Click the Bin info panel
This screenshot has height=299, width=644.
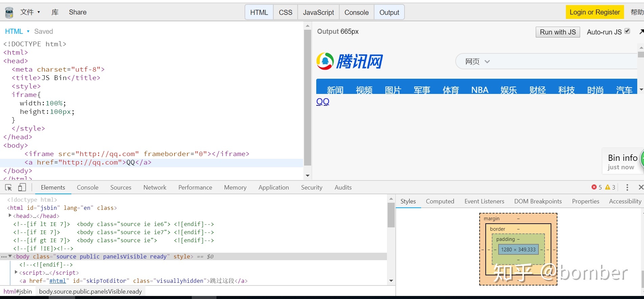coord(623,161)
